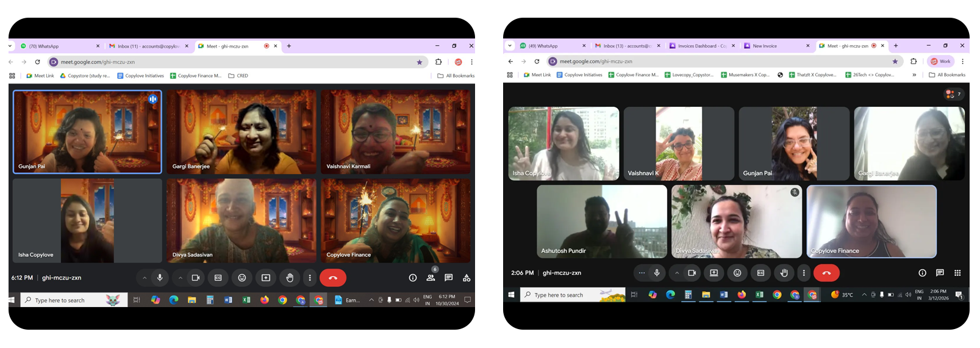Screen dimensions: 980x348
Task: Select Ashutosh Pundir's video tile
Action: point(602,222)
